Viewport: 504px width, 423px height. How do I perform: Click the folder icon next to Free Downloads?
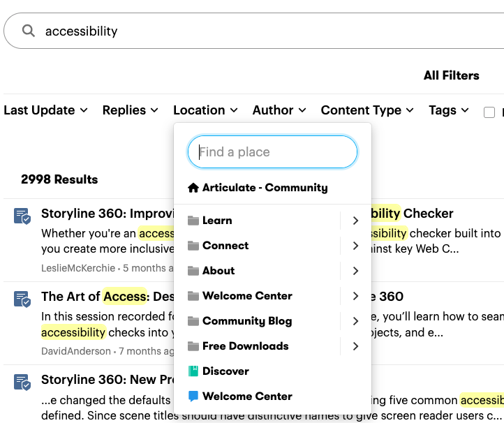[193, 346]
